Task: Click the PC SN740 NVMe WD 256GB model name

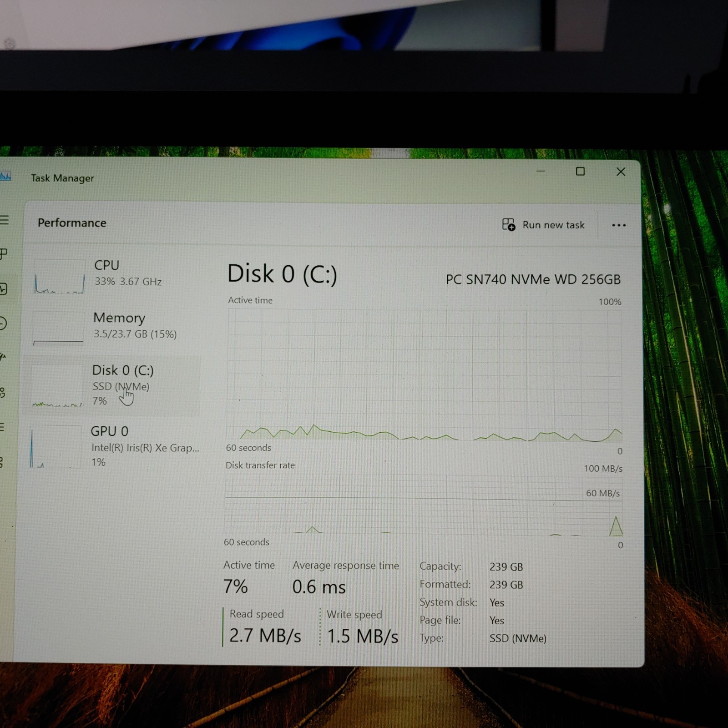Action: (533, 279)
